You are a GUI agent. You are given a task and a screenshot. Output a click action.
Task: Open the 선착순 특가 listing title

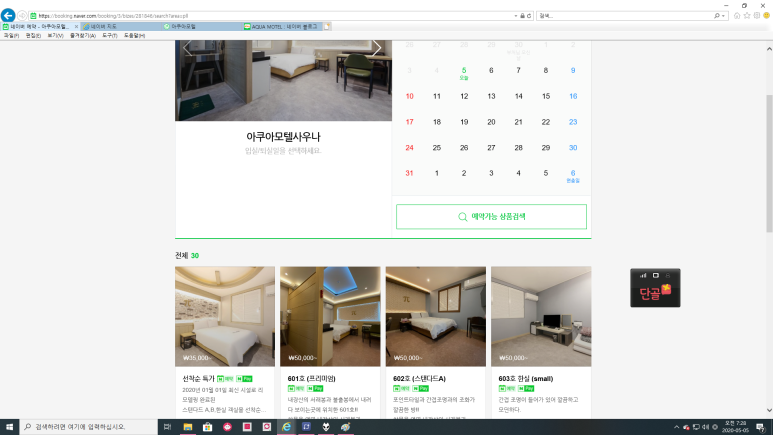point(199,379)
